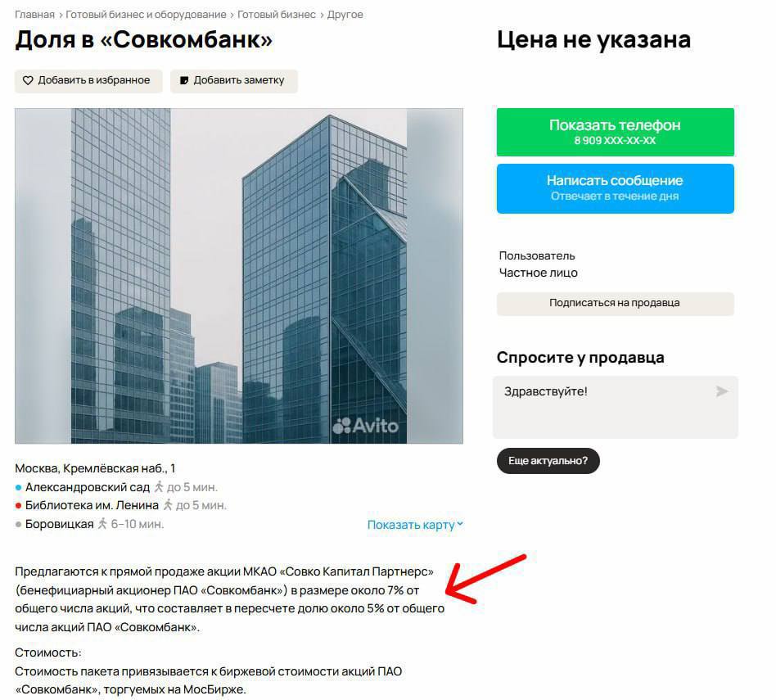Open Главная breadcrumb link
The height and width of the screenshot is (700, 776).
coord(34,15)
